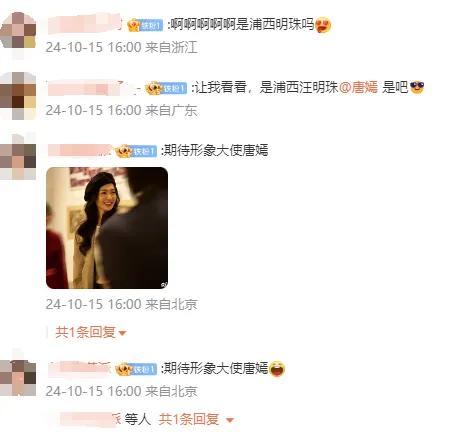This screenshot has width=456, height=440.
Task: Open the attached photo of woman in beret
Action: click(x=107, y=228)
